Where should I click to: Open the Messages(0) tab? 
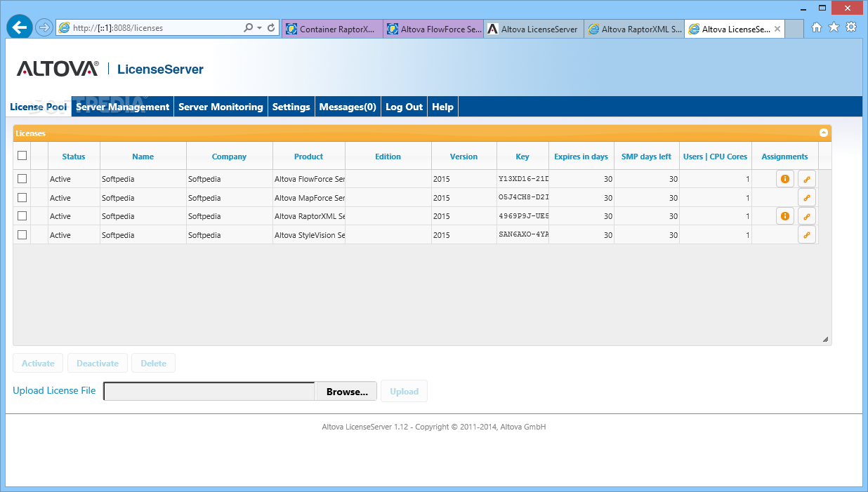pos(348,107)
